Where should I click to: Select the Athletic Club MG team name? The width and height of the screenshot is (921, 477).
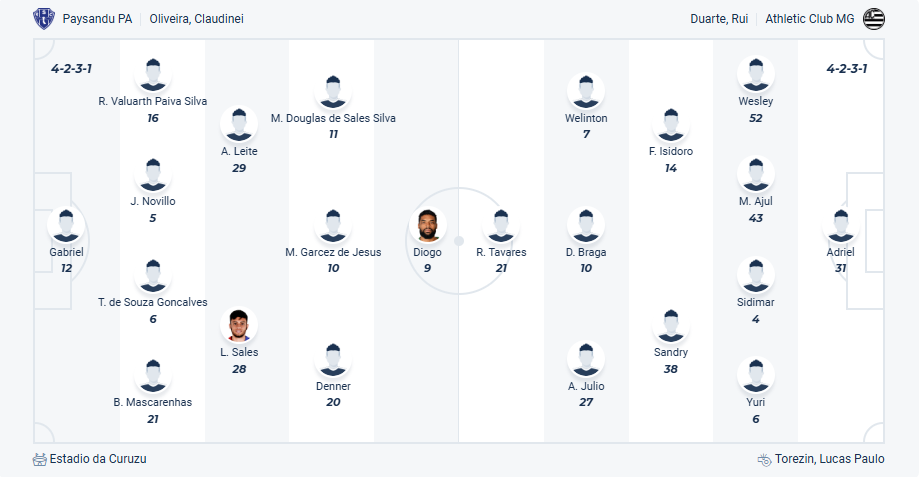811,19
